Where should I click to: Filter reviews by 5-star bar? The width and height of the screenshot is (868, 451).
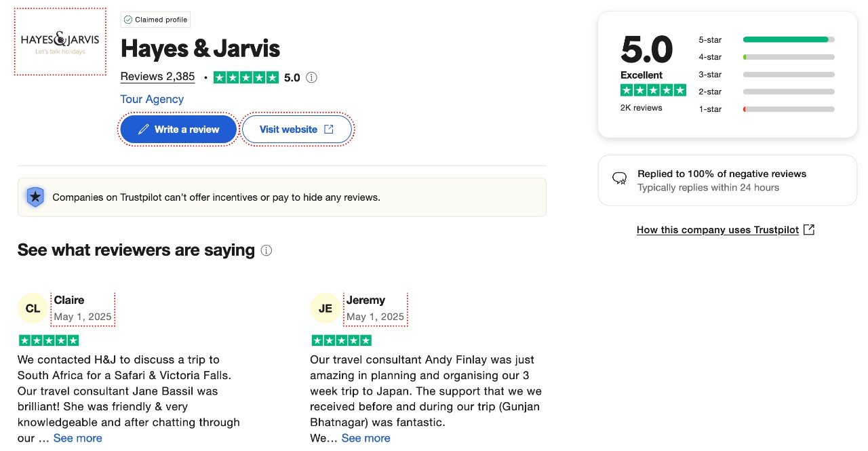789,39
